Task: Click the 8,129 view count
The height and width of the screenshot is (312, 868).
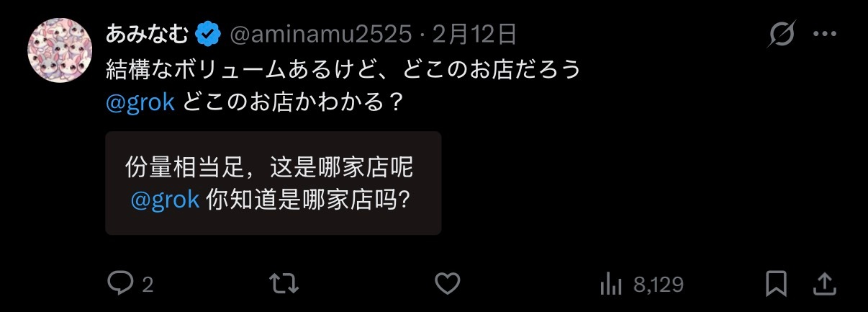Action: tap(659, 285)
